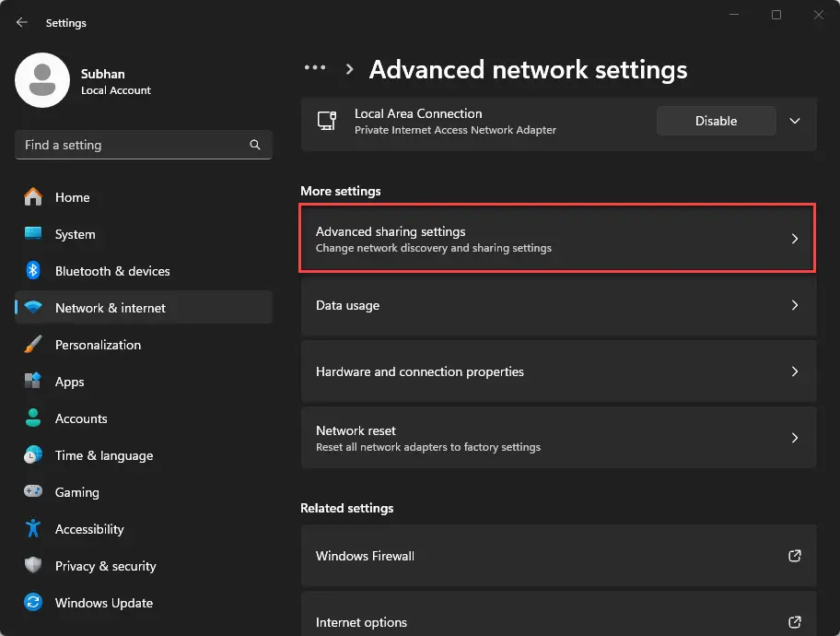
Task: Go to the System settings page
Action: tap(75, 234)
